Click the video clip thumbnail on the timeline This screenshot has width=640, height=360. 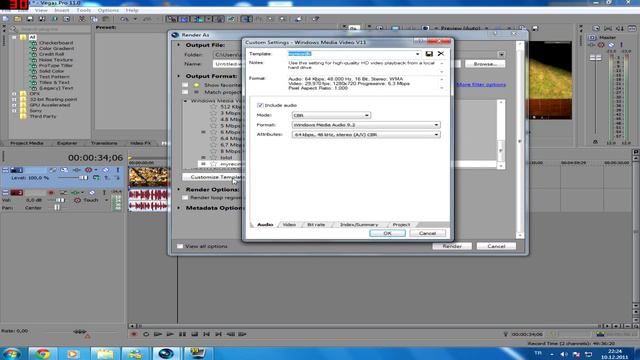point(149,177)
